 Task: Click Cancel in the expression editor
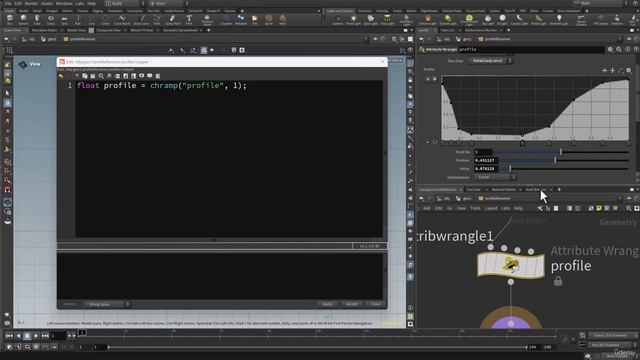tap(376, 304)
